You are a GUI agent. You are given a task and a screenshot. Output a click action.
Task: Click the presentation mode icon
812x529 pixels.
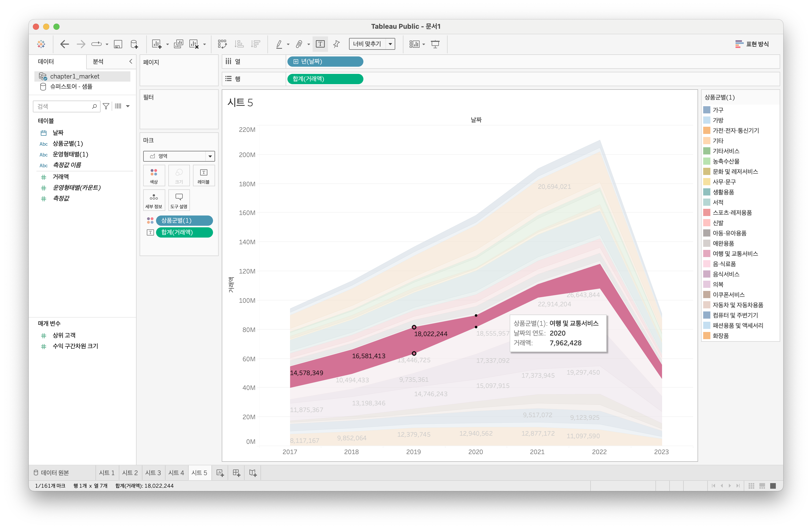[435, 44]
